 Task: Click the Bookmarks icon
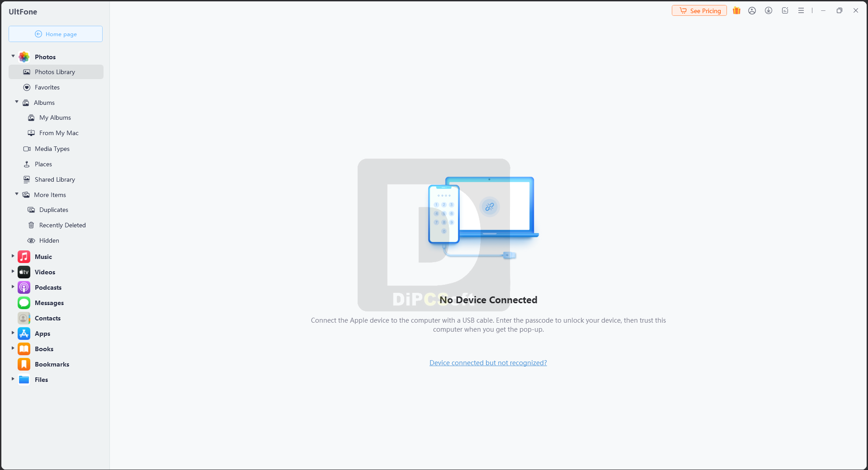(x=24, y=364)
